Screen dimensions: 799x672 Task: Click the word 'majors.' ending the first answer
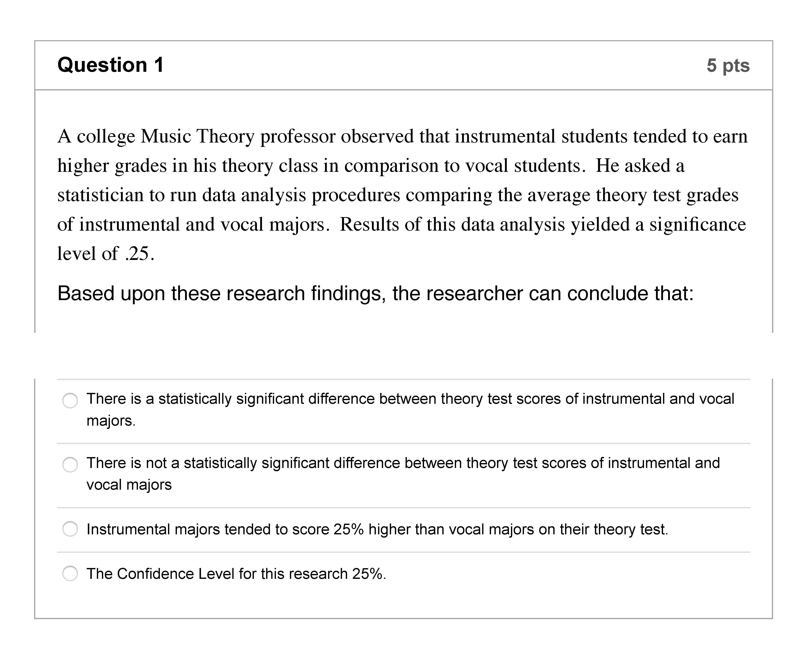coord(111,421)
